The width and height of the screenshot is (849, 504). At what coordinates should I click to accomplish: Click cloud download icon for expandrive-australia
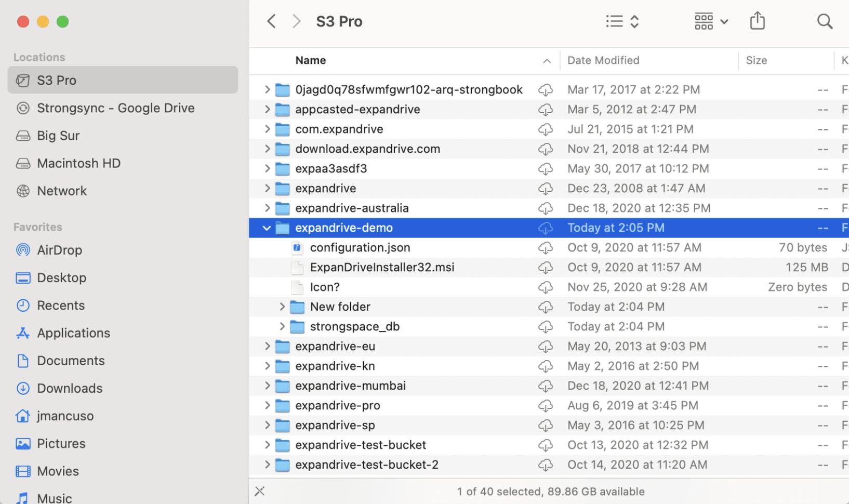coord(545,208)
